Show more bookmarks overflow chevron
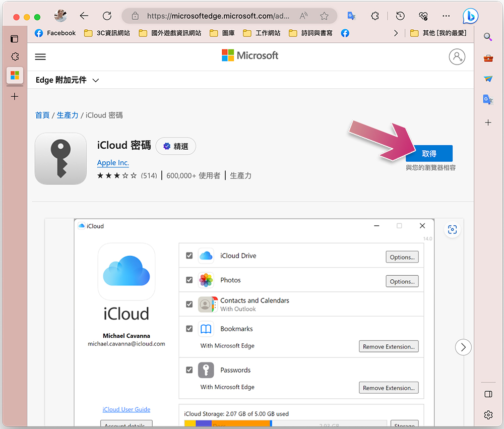 click(396, 33)
